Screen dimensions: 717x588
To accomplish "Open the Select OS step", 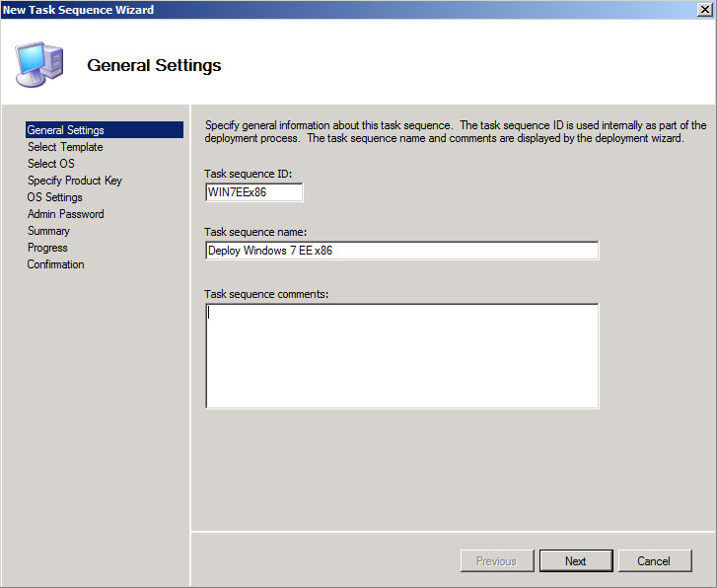I will 50,164.
